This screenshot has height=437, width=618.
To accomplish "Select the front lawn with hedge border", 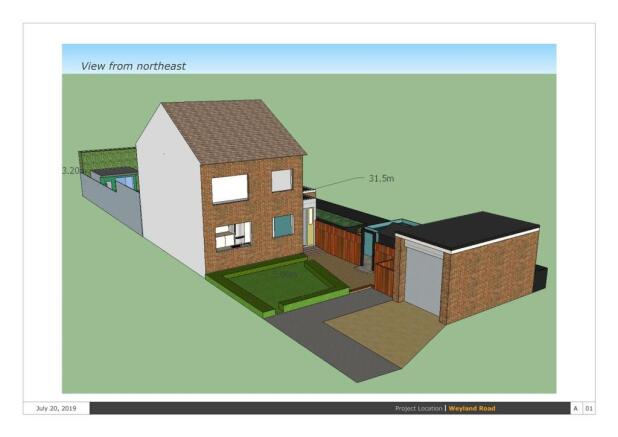I will click(x=277, y=285).
